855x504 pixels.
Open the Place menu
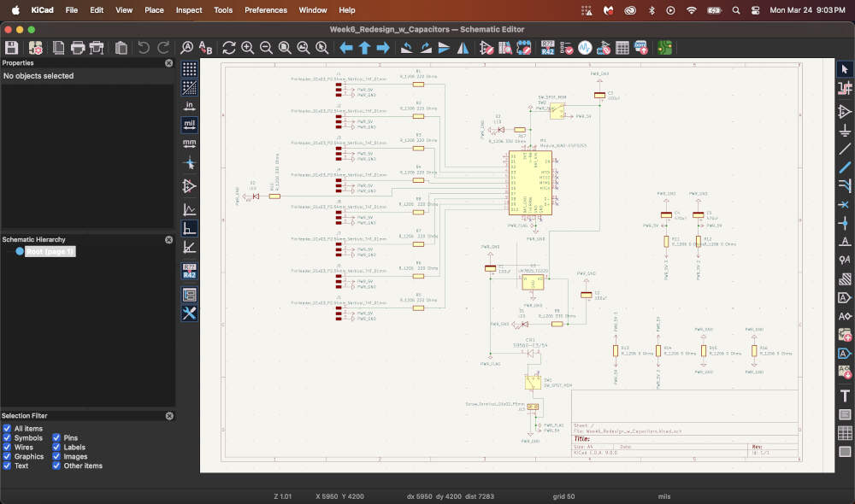click(154, 9)
